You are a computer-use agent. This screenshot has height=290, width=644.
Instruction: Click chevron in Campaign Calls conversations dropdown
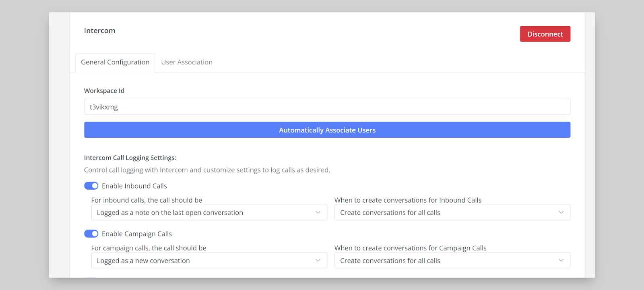[561, 261]
